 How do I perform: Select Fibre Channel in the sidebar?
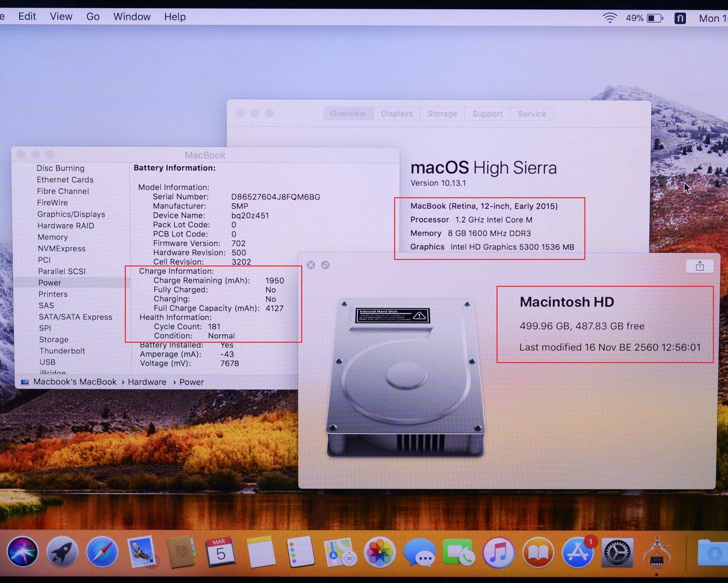click(63, 191)
